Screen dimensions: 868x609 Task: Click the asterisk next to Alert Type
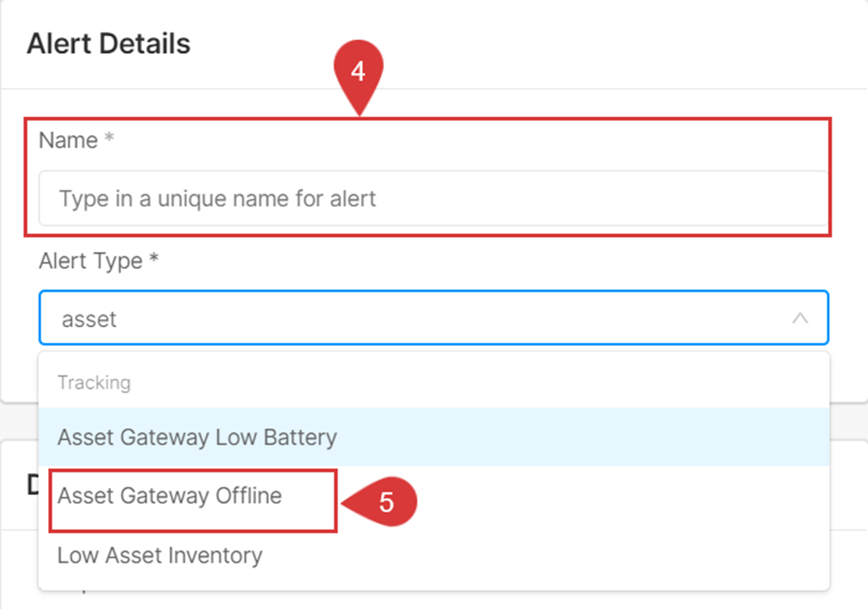coord(153,259)
